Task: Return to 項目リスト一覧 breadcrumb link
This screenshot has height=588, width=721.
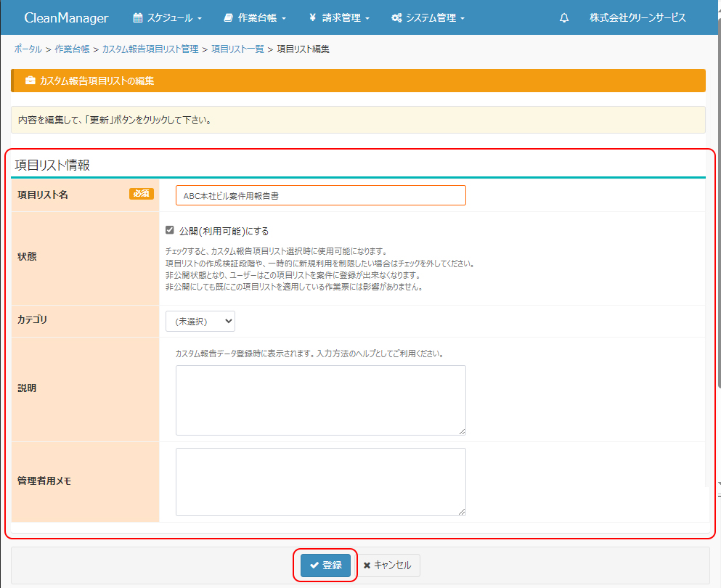Action: click(x=237, y=49)
